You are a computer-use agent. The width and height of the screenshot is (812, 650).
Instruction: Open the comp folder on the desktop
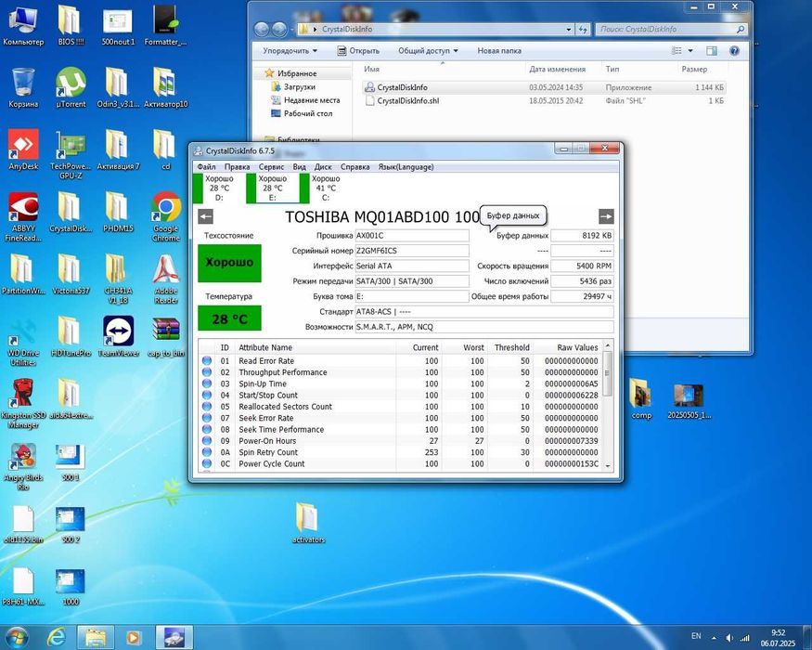641,398
